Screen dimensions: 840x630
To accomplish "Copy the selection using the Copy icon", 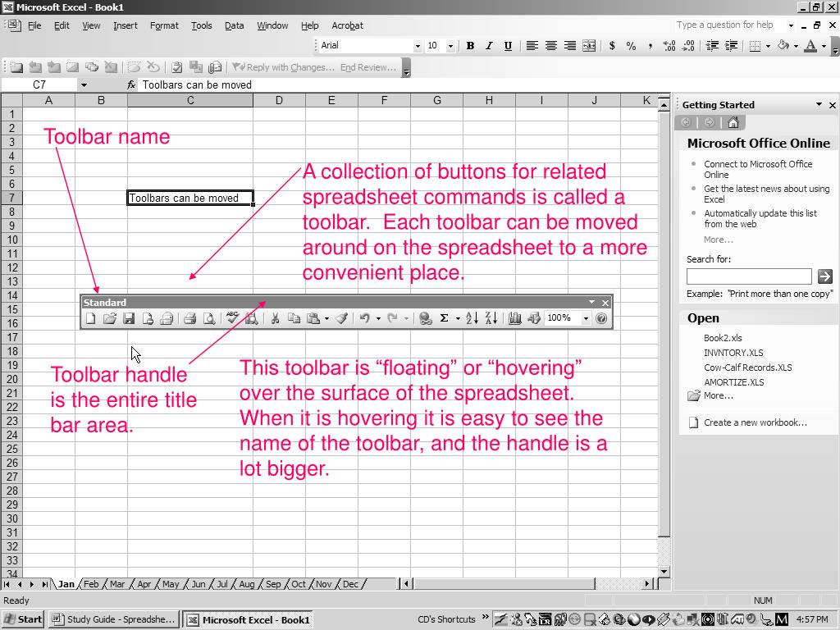I will click(x=294, y=319).
